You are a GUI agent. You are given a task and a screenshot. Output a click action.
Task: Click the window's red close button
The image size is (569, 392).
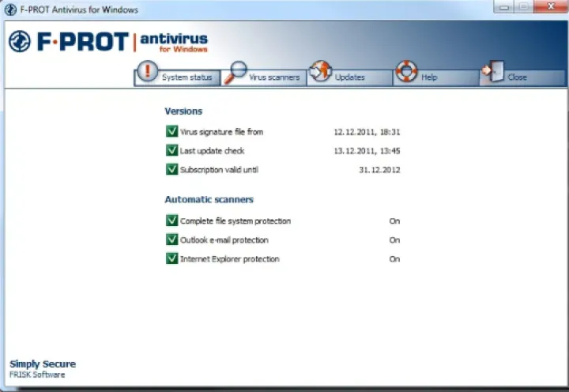546,8
